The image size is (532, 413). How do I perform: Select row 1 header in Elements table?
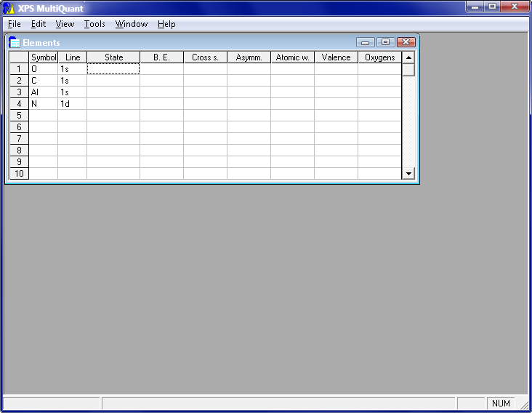click(x=19, y=69)
